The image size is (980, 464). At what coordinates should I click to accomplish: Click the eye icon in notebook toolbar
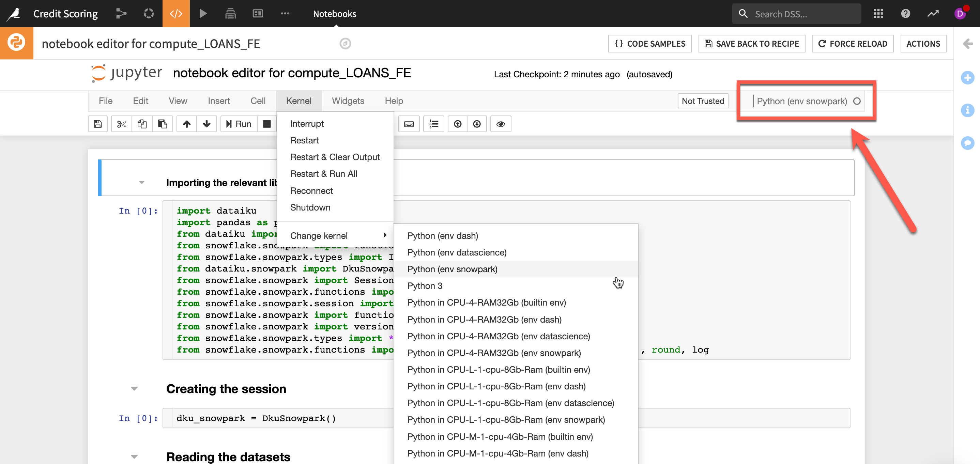500,124
